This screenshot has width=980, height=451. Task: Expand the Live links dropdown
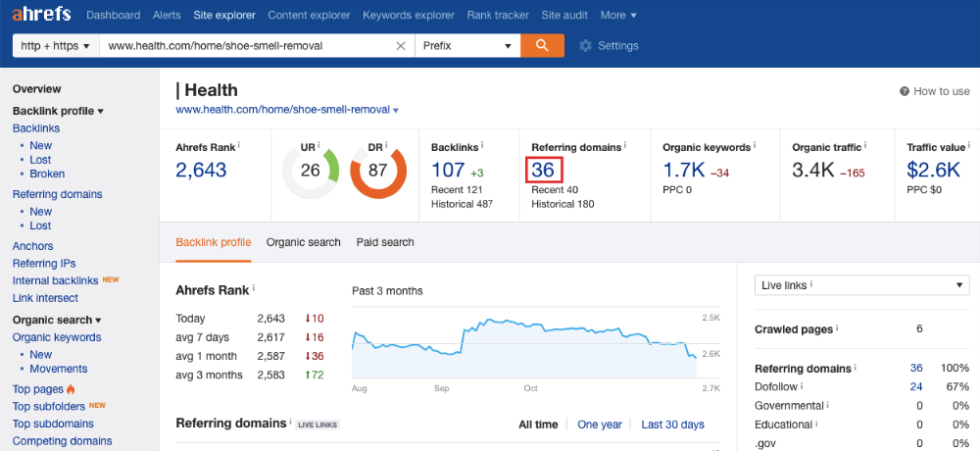click(861, 285)
